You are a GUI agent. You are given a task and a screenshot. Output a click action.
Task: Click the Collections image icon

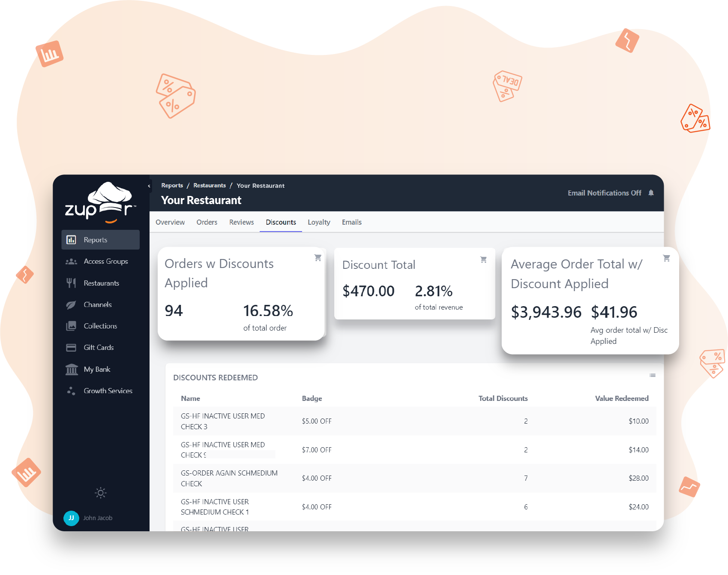(x=71, y=326)
